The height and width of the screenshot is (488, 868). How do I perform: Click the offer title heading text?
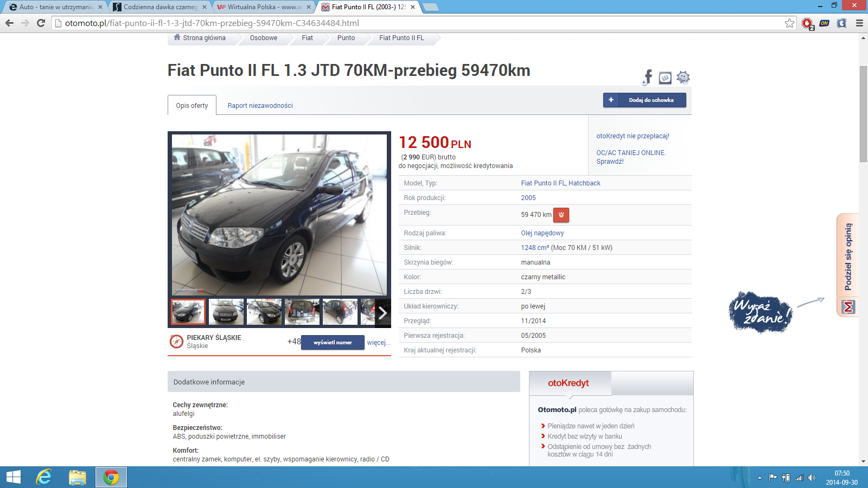click(349, 70)
